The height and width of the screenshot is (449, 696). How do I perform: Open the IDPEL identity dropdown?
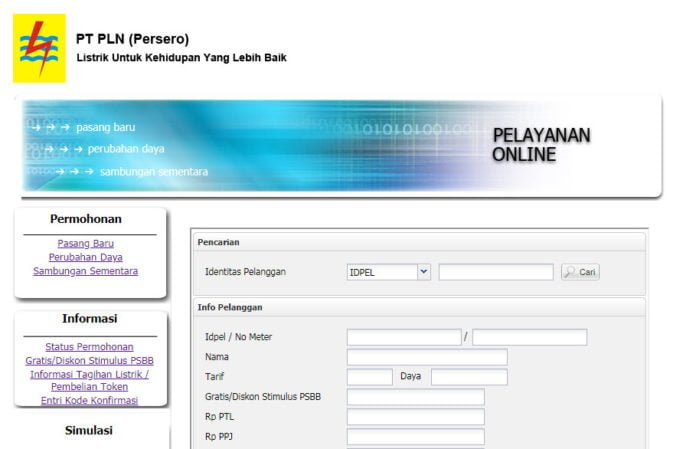pos(389,272)
